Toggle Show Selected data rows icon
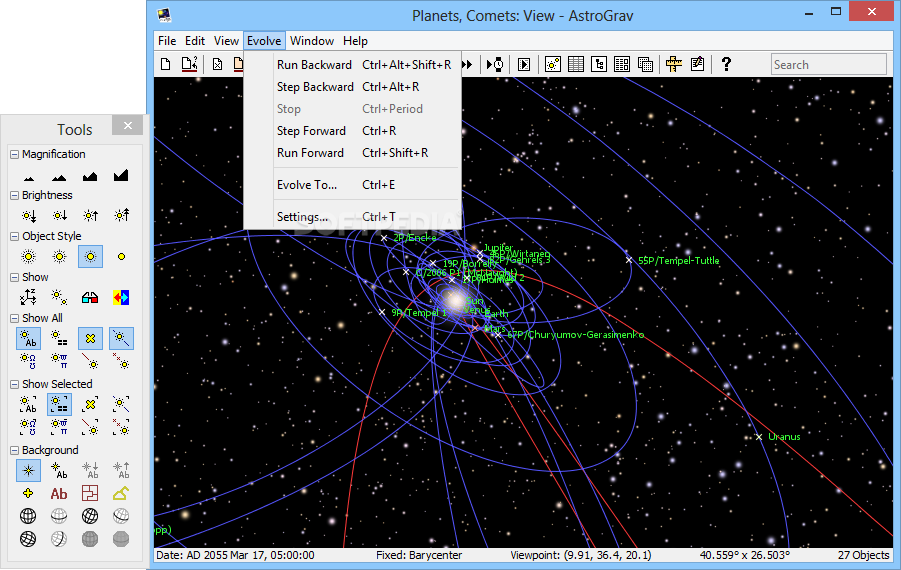The width and height of the screenshot is (901, 570). coord(59,405)
